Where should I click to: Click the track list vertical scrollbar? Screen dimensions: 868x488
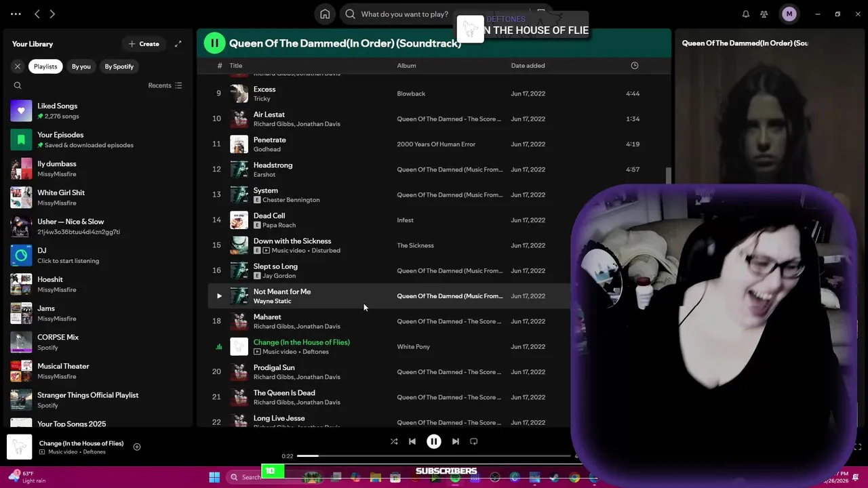[x=669, y=175]
